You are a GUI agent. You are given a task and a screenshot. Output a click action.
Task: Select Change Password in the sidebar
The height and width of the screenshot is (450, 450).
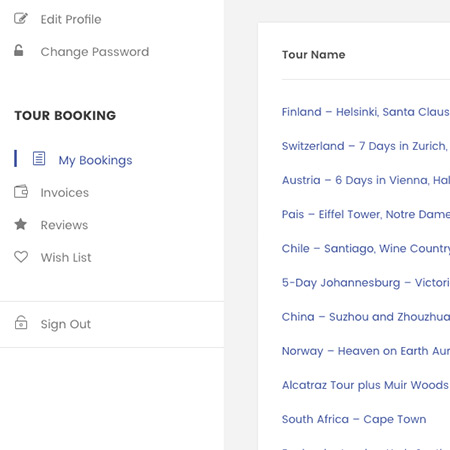tap(95, 52)
